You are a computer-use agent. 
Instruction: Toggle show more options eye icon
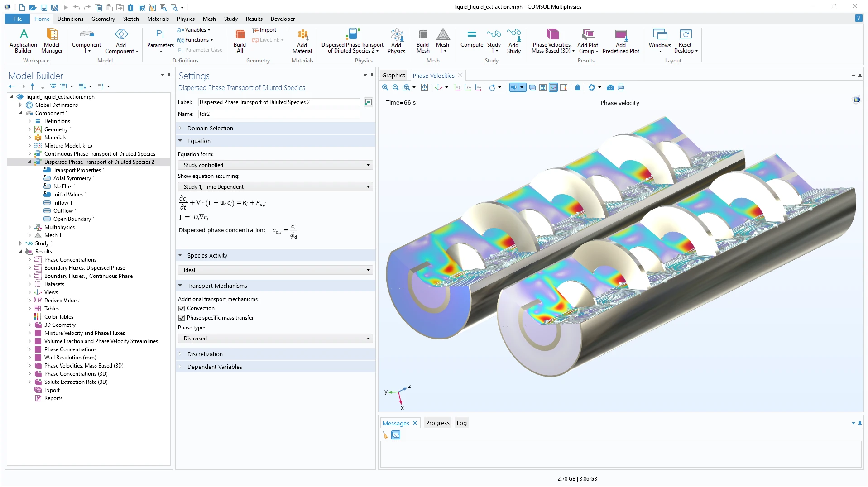point(53,86)
